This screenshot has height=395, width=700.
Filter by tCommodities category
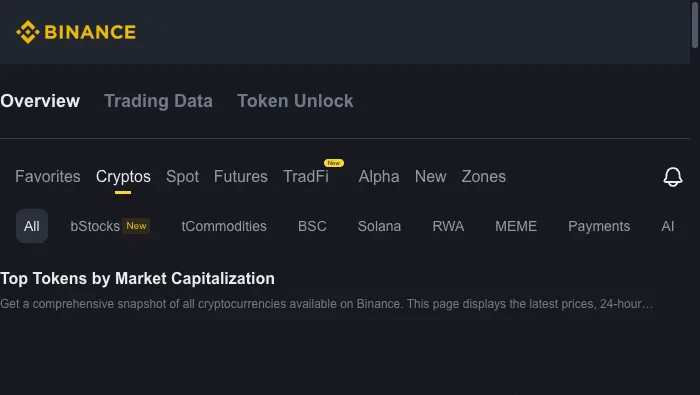point(224,226)
